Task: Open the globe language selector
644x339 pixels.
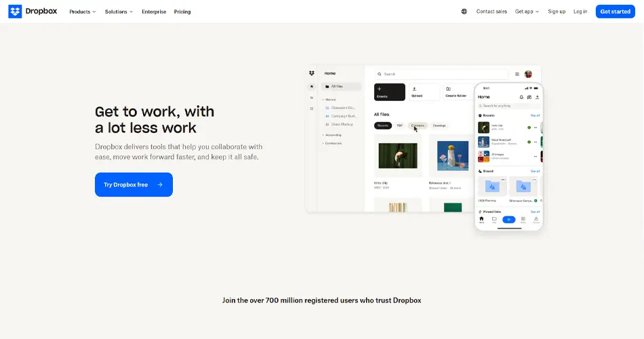Action: 464,12
